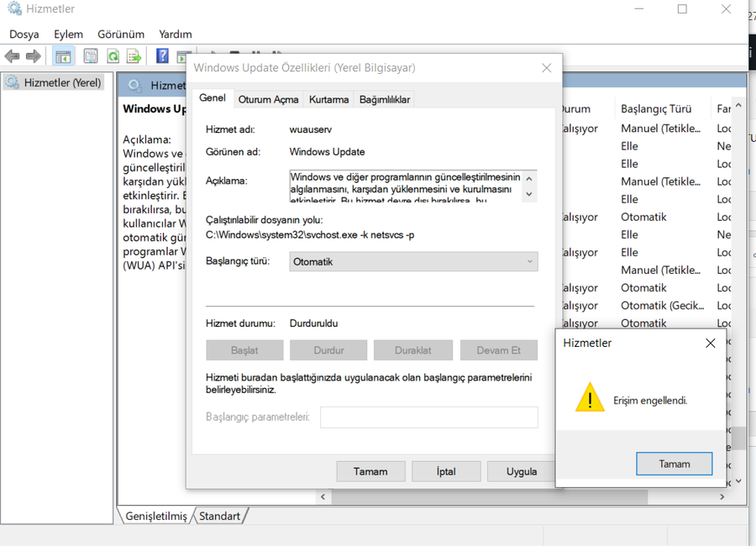Click the export list toolbar icon
The width and height of the screenshot is (756, 546).
[x=134, y=56]
